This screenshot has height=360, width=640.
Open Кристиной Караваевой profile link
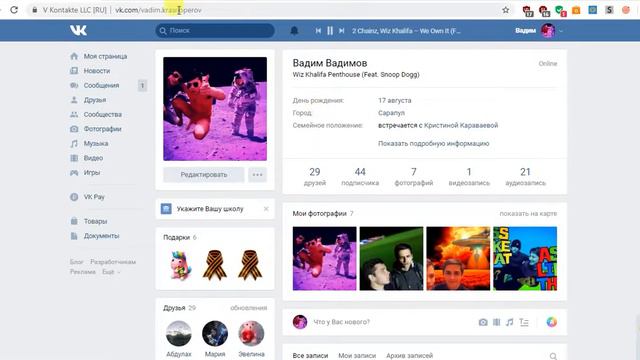[x=461, y=125]
